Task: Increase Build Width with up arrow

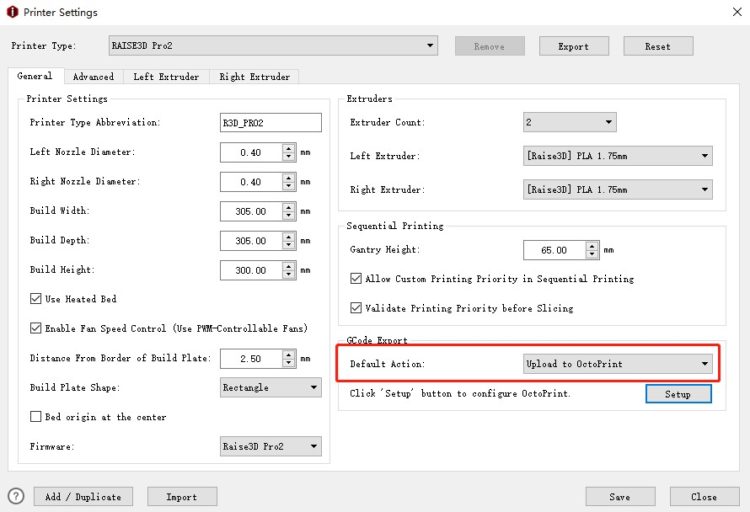Action: [x=289, y=207]
